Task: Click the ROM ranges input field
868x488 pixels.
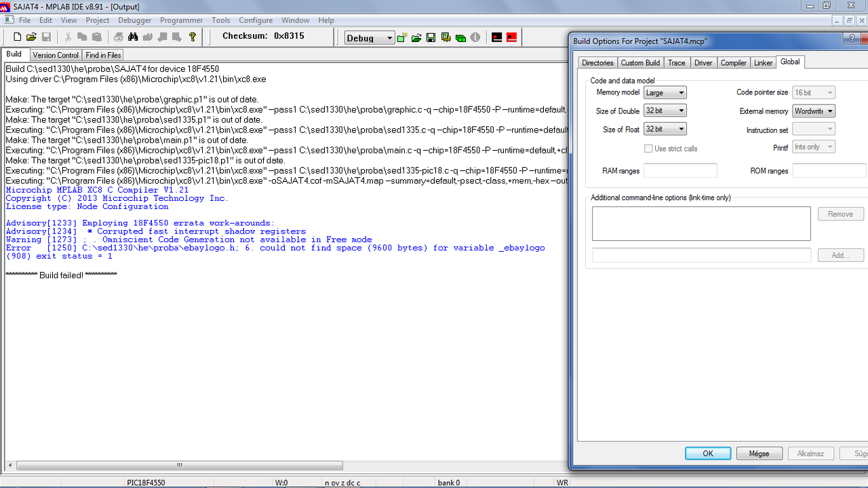Action: coord(829,170)
